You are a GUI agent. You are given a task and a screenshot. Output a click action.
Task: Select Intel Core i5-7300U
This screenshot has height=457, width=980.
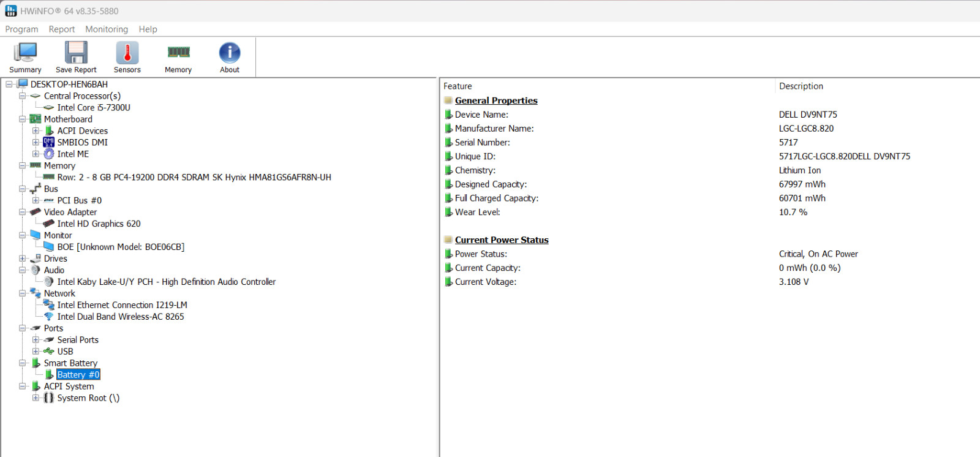(x=94, y=107)
